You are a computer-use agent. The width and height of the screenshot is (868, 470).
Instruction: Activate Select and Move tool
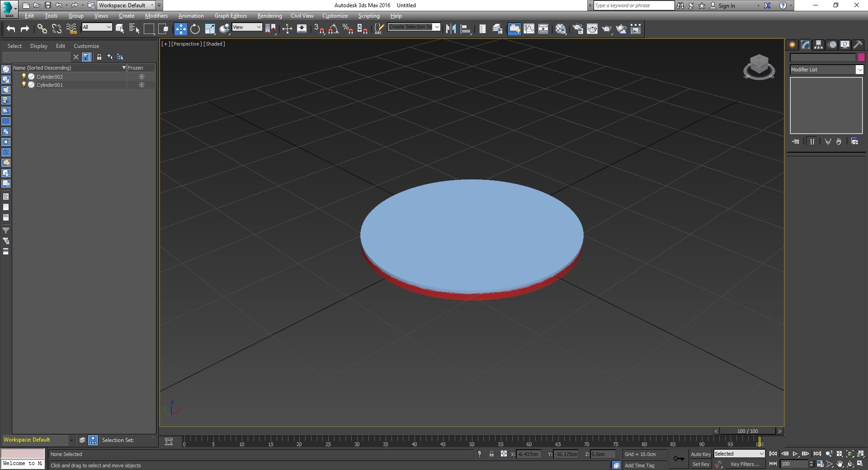[180, 29]
